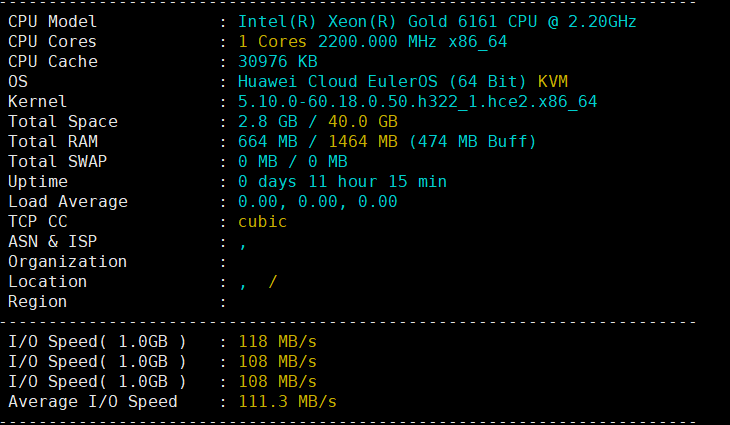Click the '30976 KB' cache value
Viewport: 730px width, 425px height.
277,61
